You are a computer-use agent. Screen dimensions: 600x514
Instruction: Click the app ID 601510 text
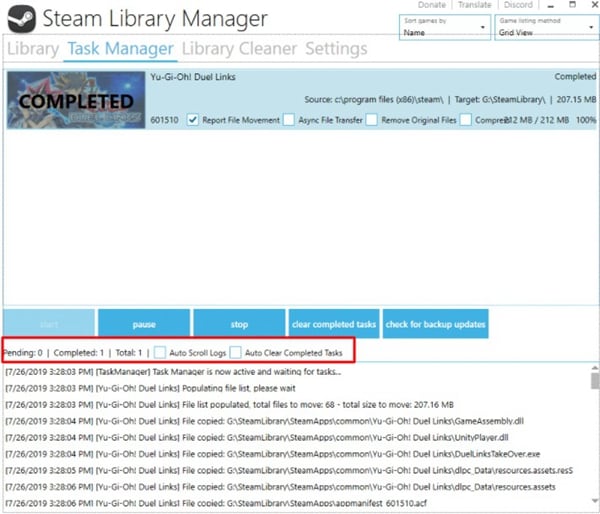point(164,120)
